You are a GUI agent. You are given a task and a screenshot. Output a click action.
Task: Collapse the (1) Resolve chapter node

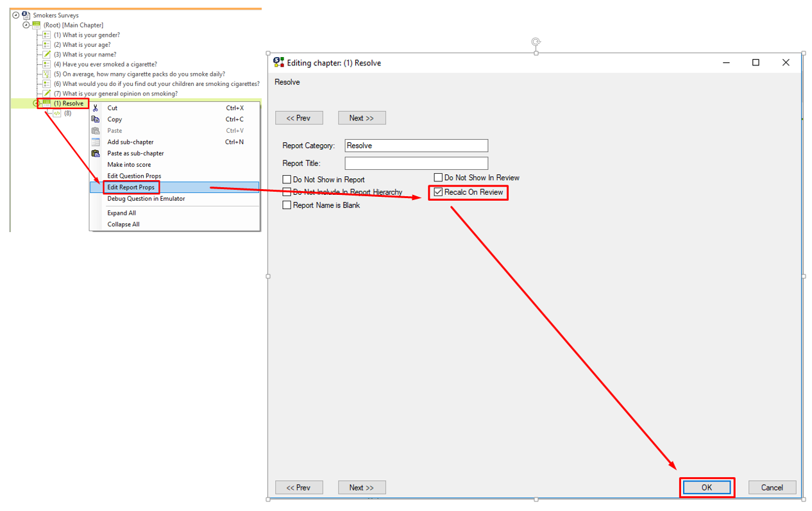[37, 103]
